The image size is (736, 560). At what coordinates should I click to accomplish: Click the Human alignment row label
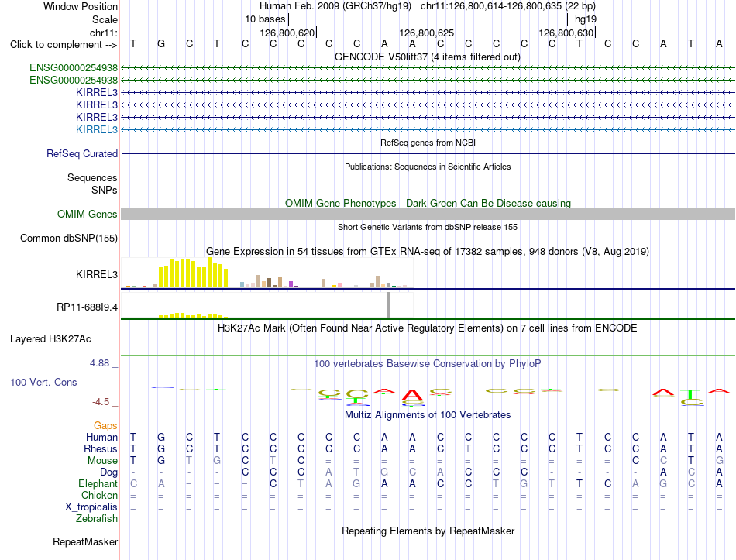(101, 437)
